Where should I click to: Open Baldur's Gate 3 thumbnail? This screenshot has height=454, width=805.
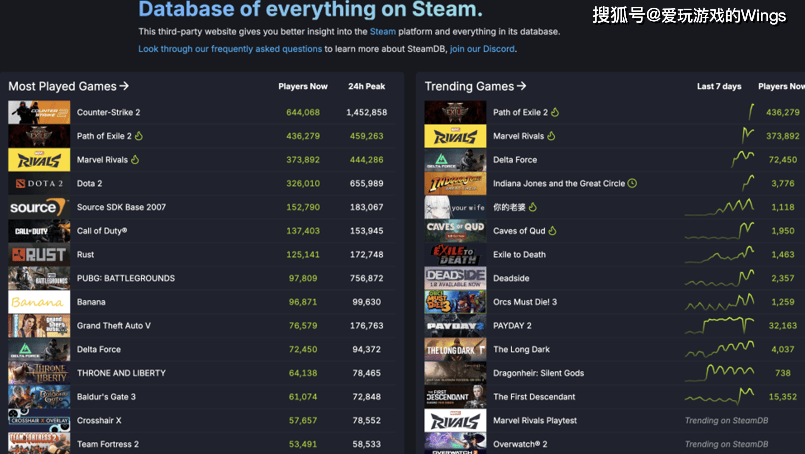pyautogui.click(x=39, y=396)
